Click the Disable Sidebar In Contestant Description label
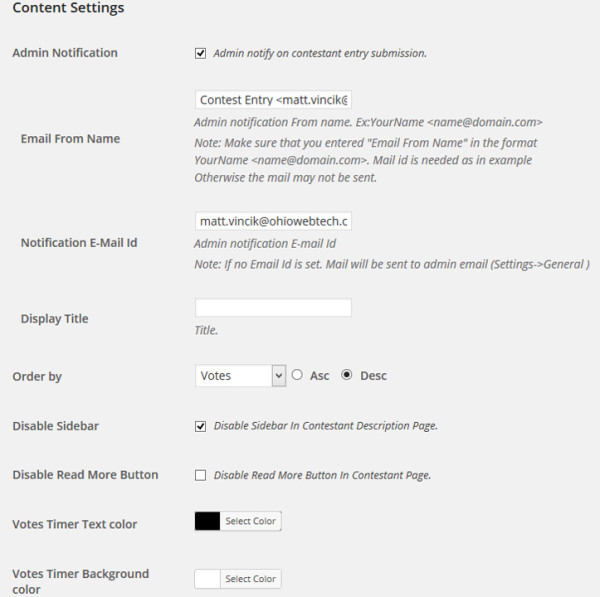This screenshot has width=600, height=597. point(325,426)
